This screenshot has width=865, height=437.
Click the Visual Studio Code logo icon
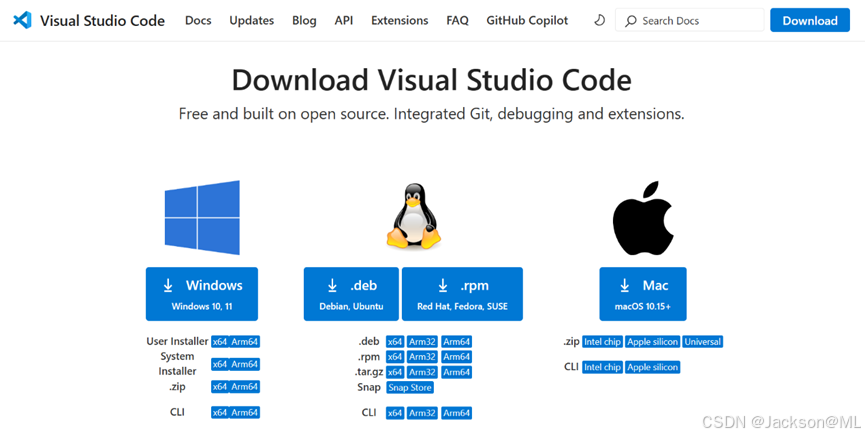(22, 20)
